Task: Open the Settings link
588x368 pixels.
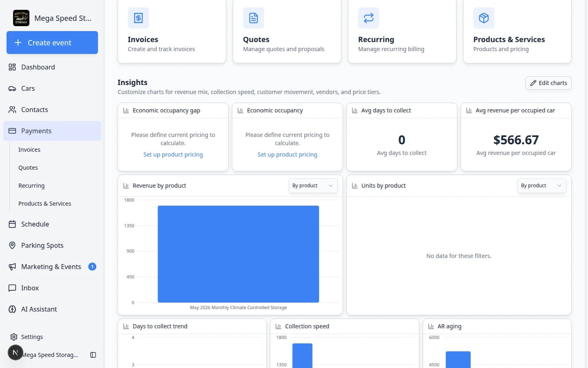Action: click(x=32, y=337)
